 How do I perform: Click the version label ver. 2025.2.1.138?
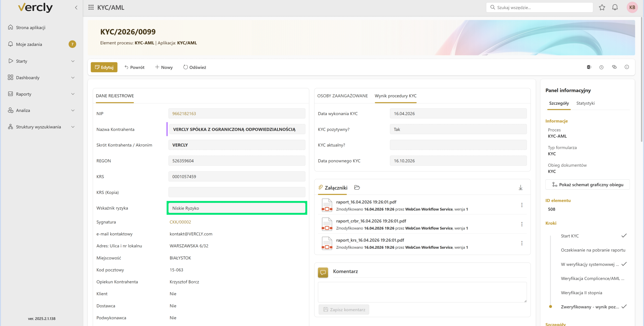(x=42, y=319)
